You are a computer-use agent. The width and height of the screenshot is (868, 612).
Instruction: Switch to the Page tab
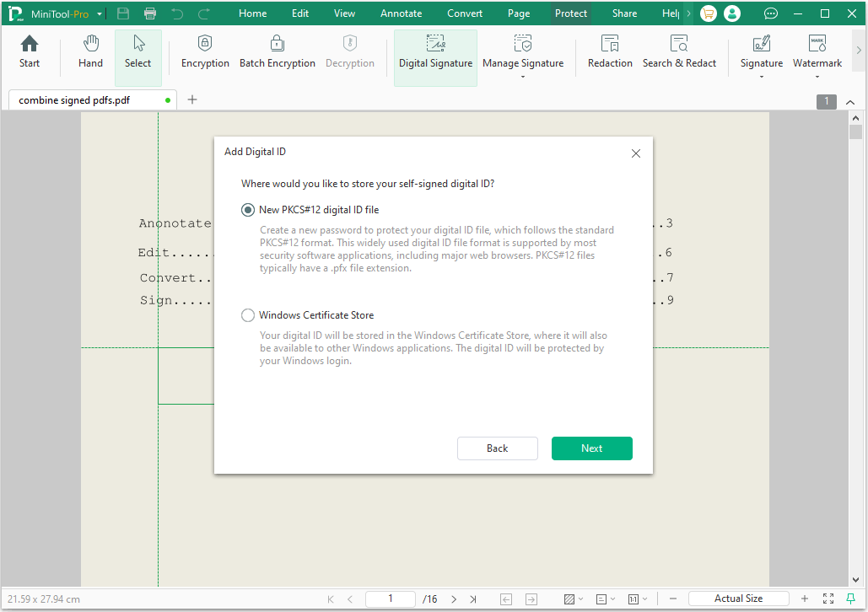519,13
